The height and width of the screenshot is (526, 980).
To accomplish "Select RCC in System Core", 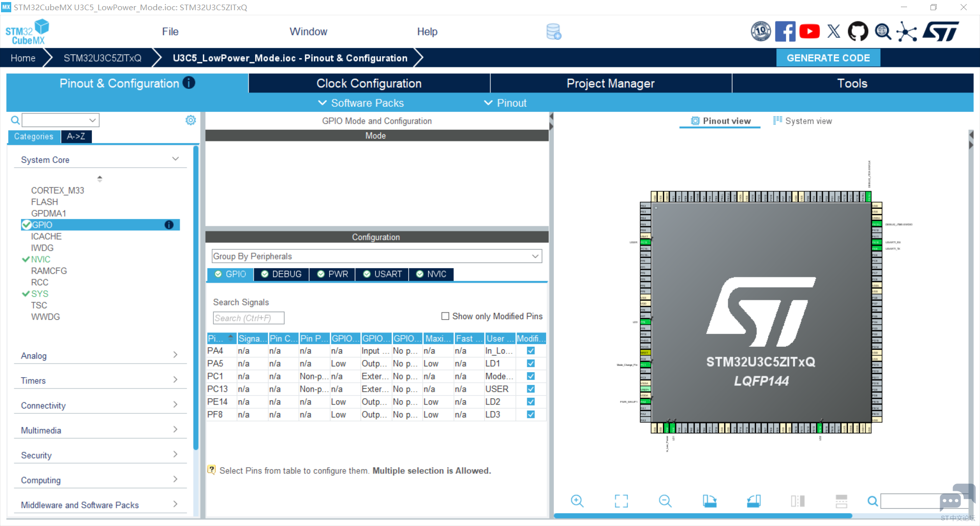I will [x=40, y=282].
